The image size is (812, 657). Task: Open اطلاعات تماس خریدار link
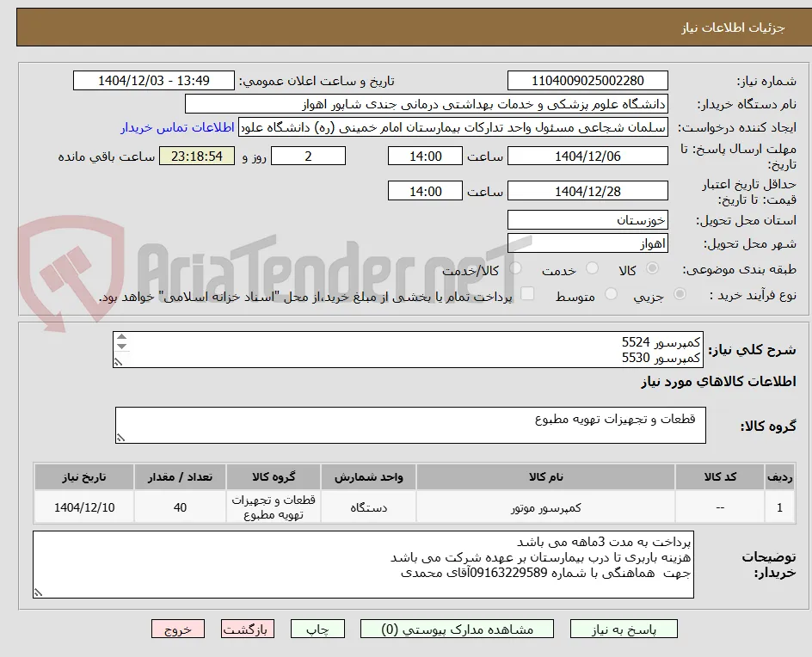(x=177, y=127)
